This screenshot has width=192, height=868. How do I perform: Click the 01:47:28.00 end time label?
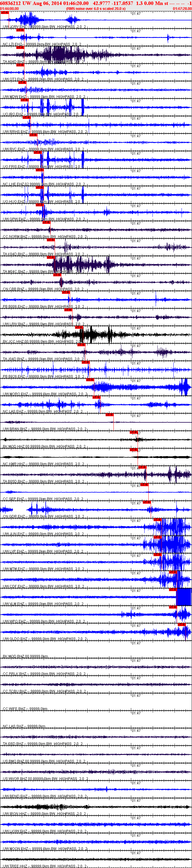182,9
